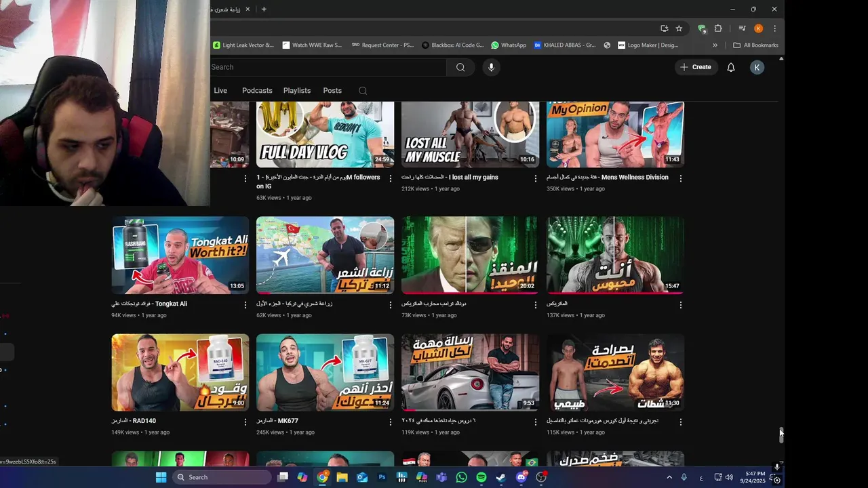Image resolution: width=868 pixels, height=488 pixels.
Task: Open MK-677 bottle video thumbnail
Action: [x=325, y=372]
